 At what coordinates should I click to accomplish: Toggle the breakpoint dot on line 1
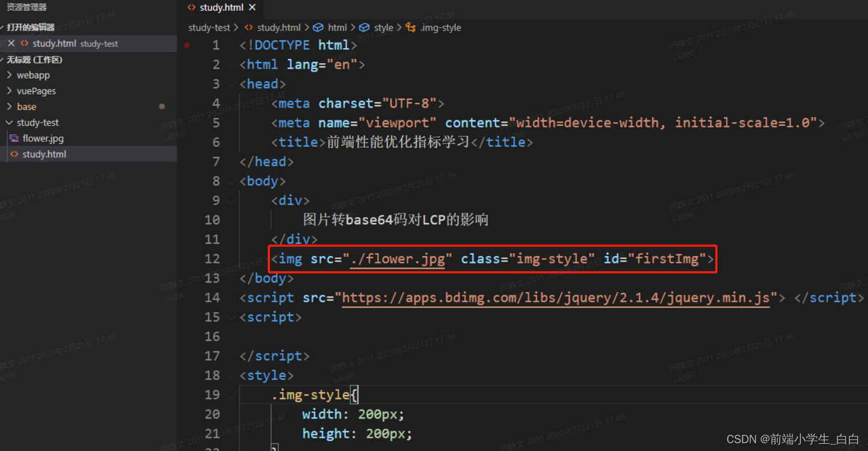pyautogui.click(x=187, y=45)
